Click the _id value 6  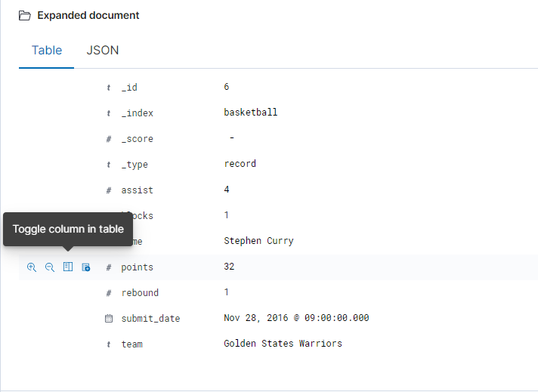(x=227, y=87)
